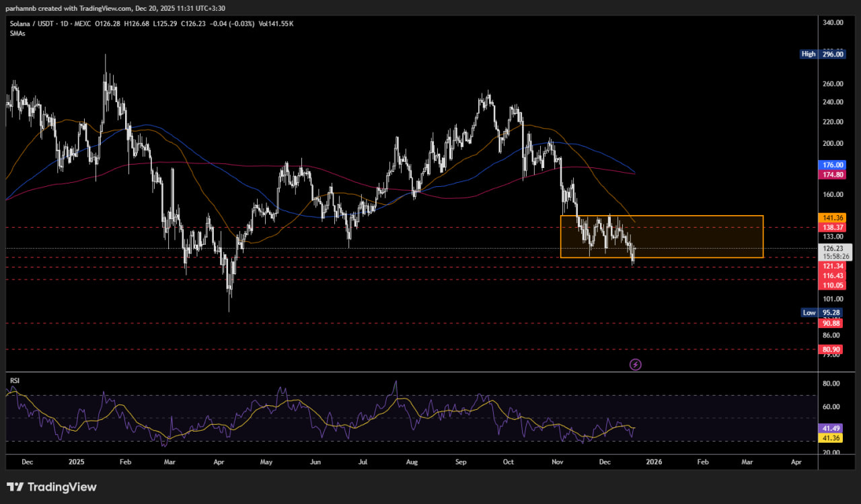Click the Vol 141.55K value in header
The height and width of the screenshot is (504, 861).
[x=276, y=24]
